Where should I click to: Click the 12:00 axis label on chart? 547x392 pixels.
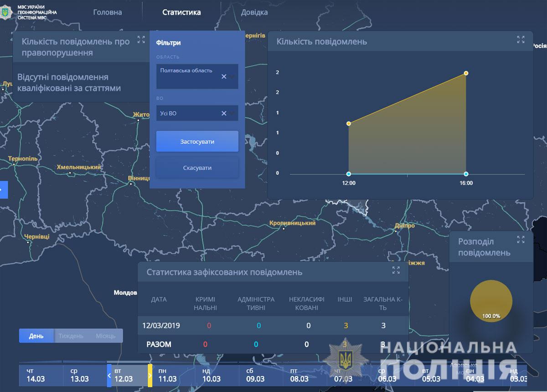(x=349, y=183)
